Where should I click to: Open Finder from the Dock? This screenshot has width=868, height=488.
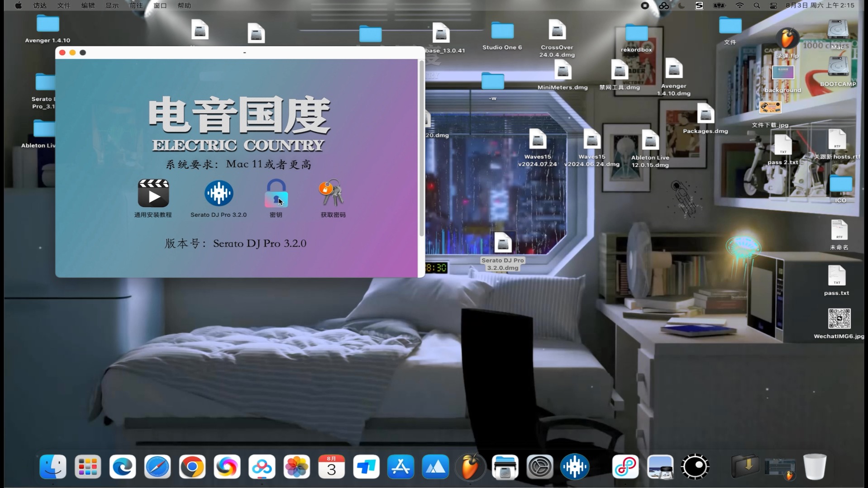(x=53, y=467)
